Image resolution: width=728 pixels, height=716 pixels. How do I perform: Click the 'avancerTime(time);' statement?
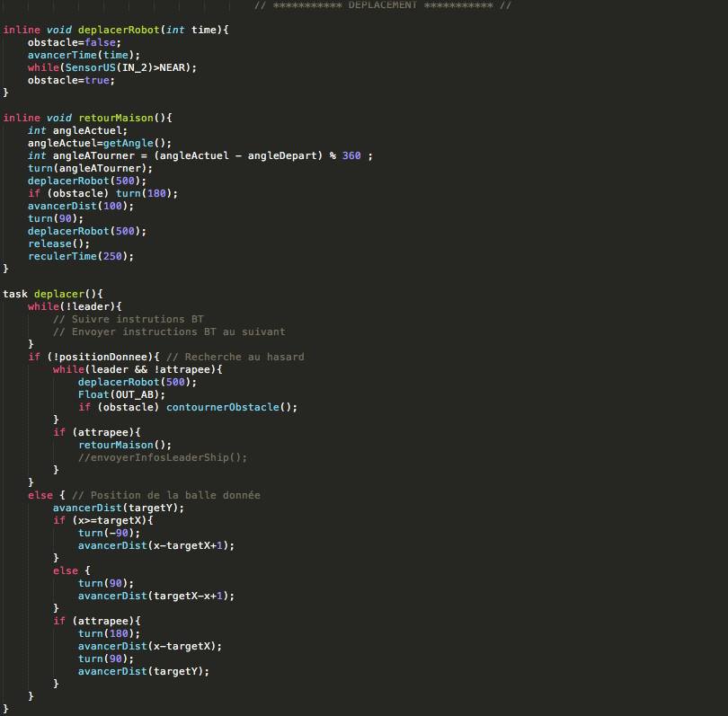coord(84,55)
